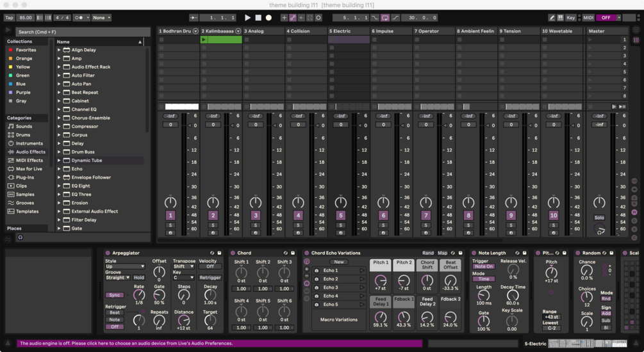Open quantization menu showing None
Screen dimensions: 644x352
(101, 18)
